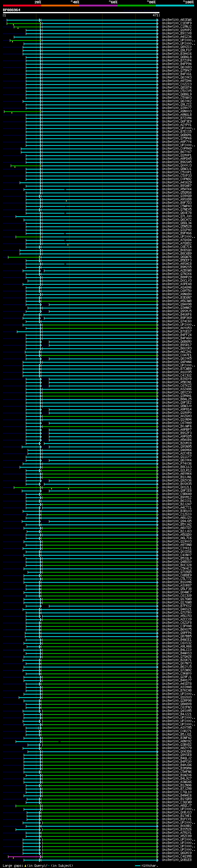Image resolution: width=197 pixels, height=868 pixels.
Task: Click UniRef100_A8YHK4 label
Action: pyautogui.click(x=177, y=474)
